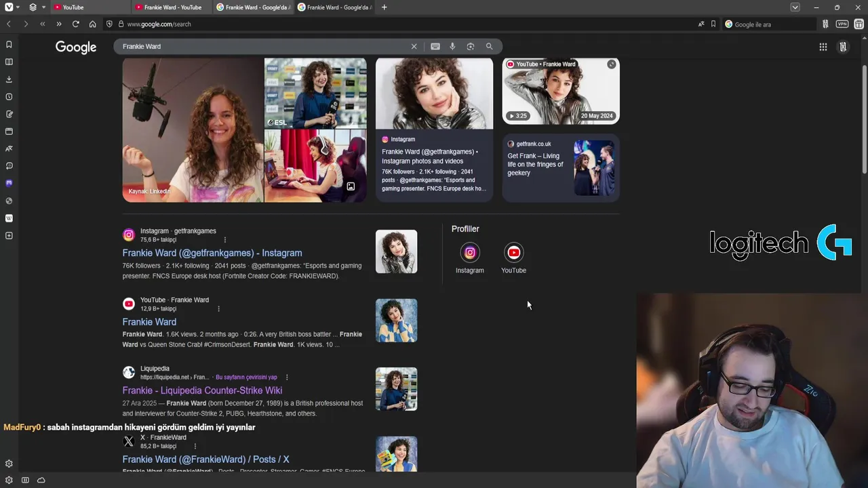Screen dimensions: 868x488
Task: Go forward with the forward arrow
Action: [25, 24]
